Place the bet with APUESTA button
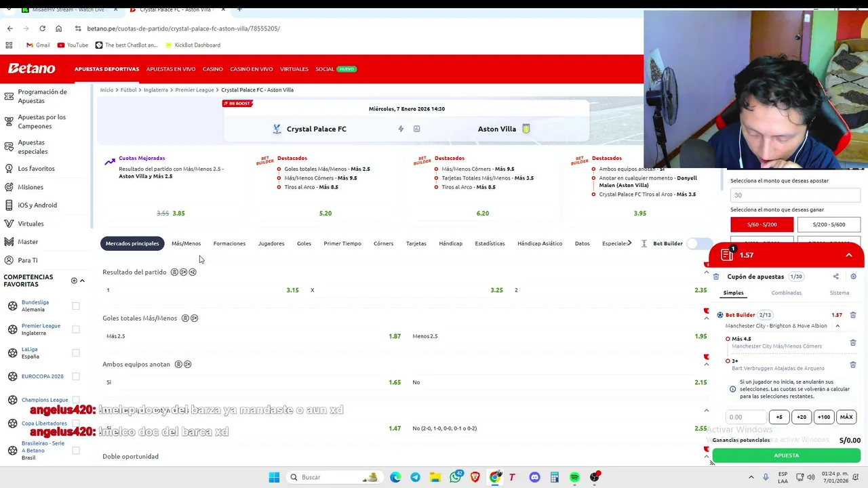This screenshot has height=488, width=868. [786, 455]
